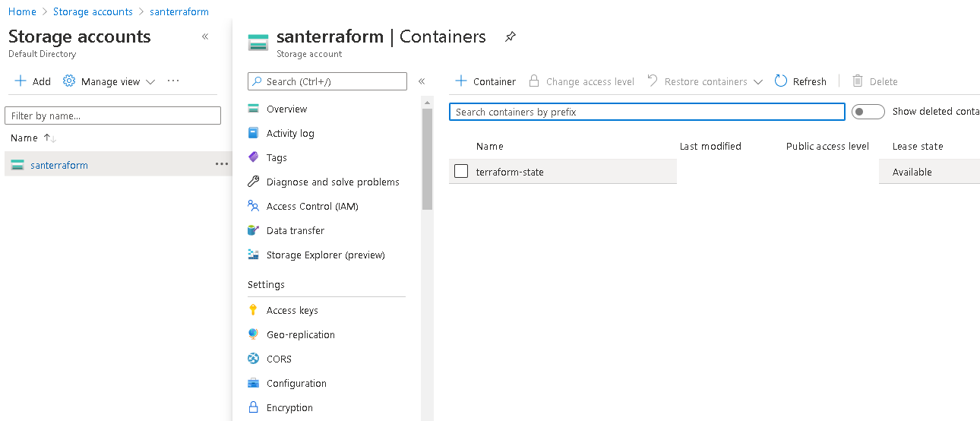
Task: Open CORS settings
Action: tap(279, 359)
